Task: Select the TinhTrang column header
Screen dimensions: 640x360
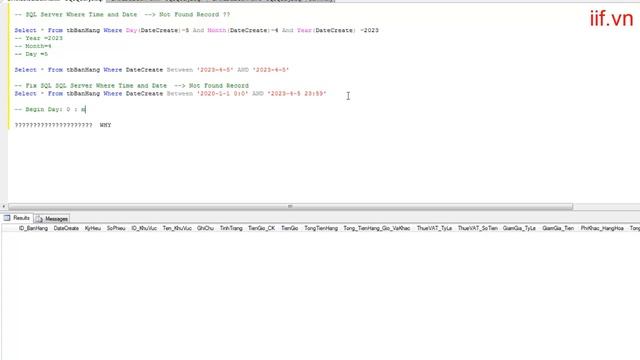Action: [231, 228]
